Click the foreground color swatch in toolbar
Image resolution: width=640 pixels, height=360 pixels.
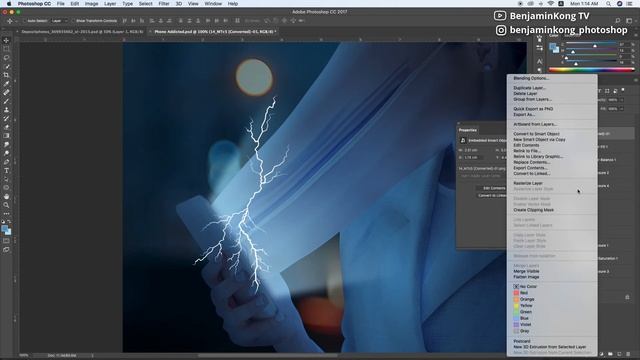click(x=5, y=229)
